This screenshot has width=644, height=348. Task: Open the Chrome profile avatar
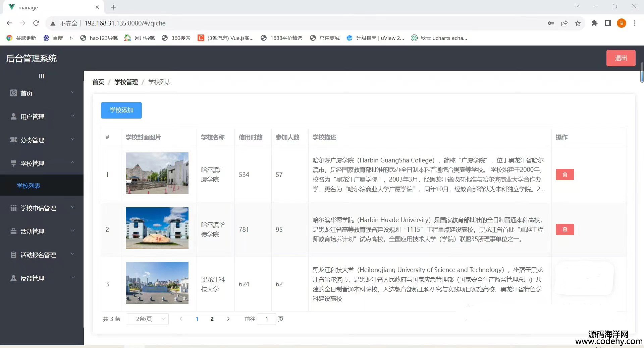point(622,23)
